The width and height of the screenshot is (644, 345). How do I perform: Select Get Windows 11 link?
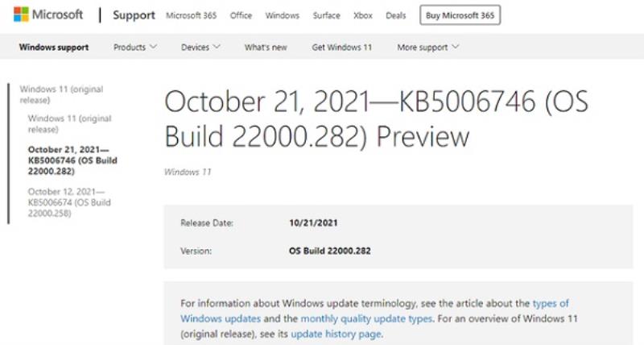pyautogui.click(x=341, y=48)
